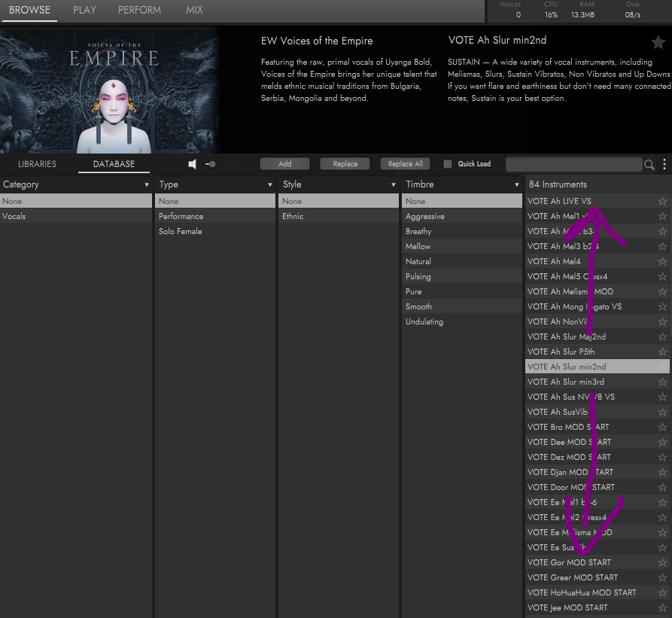Switch to the PLAY tab

pyautogui.click(x=84, y=11)
